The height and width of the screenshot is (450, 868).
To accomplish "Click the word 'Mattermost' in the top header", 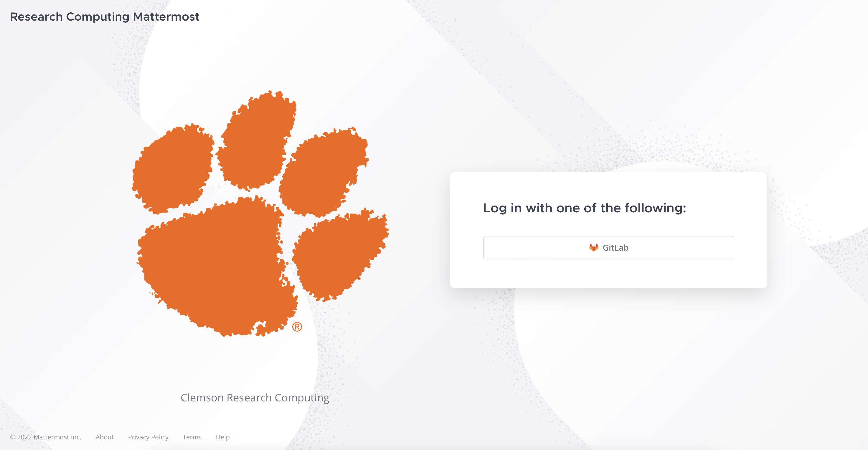I will pos(166,16).
